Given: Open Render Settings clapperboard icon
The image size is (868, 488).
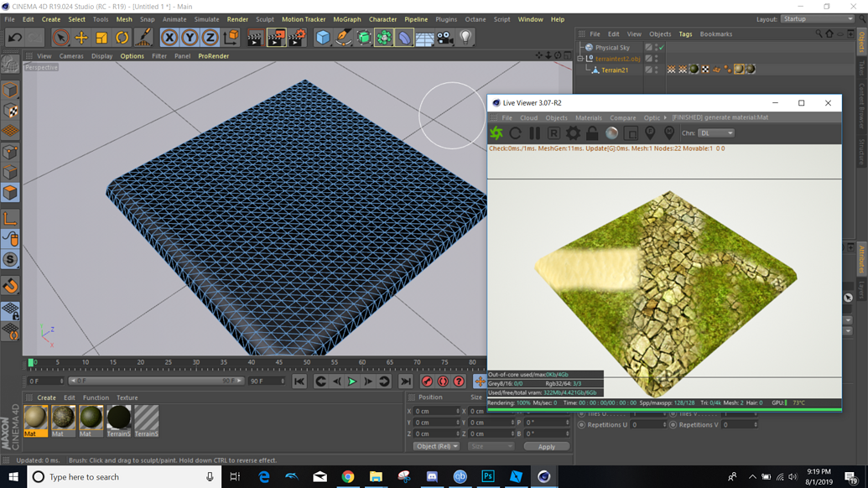Looking at the screenshot, I should [297, 38].
